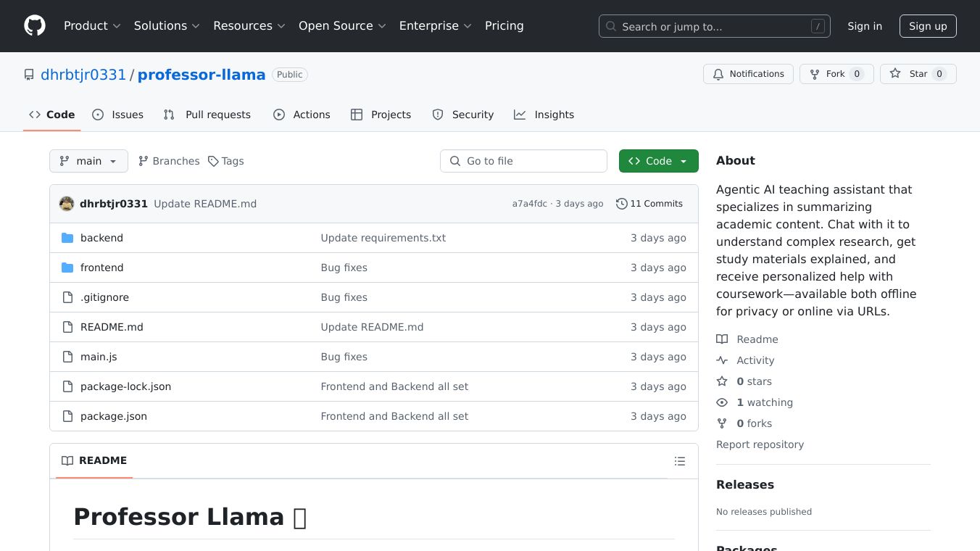View the Branches list
The width and height of the screenshot is (980, 551).
click(169, 161)
